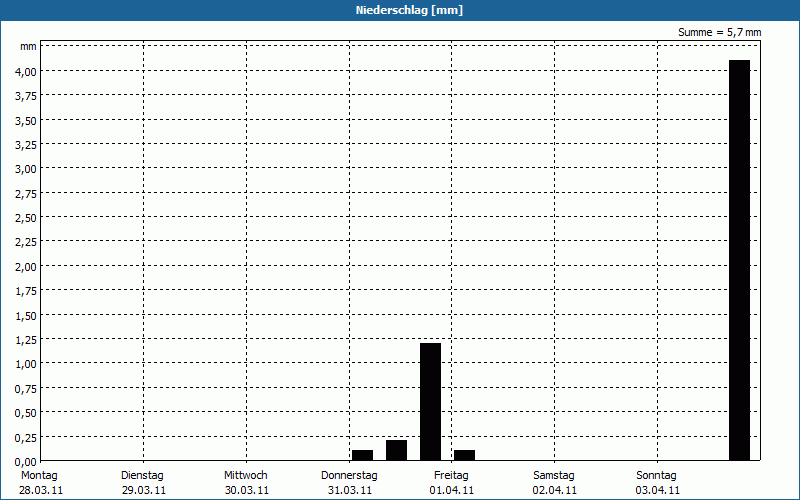Click the 3,25 y-axis value
Image resolution: width=800 pixels, height=500 pixels.
[x=26, y=145]
